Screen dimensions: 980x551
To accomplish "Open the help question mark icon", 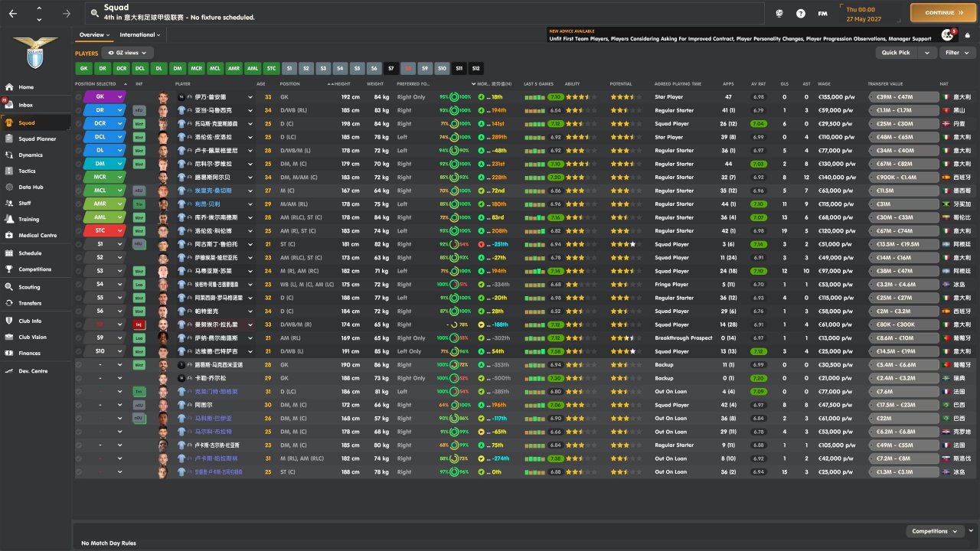I will 801,13.
